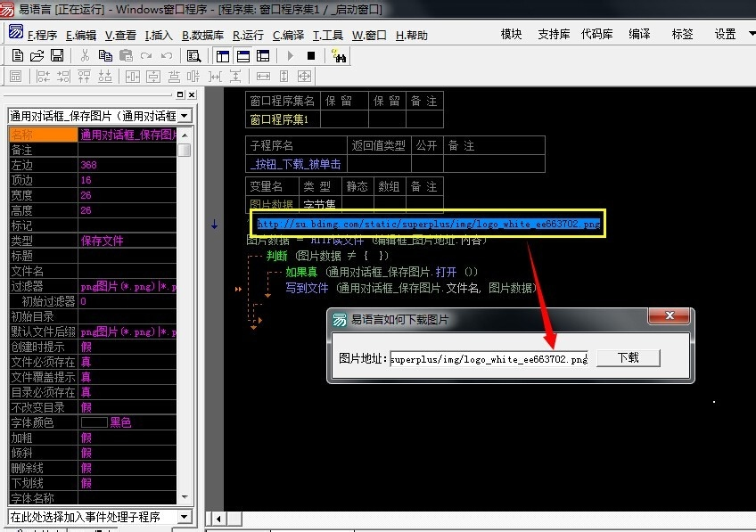Click the 字体颜色 black color swatch
756x532 pixels.
coord(94,422)
